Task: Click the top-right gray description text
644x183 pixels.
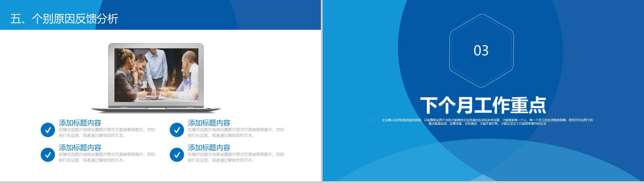Action: pyautogui.click(x=236, y=133)
